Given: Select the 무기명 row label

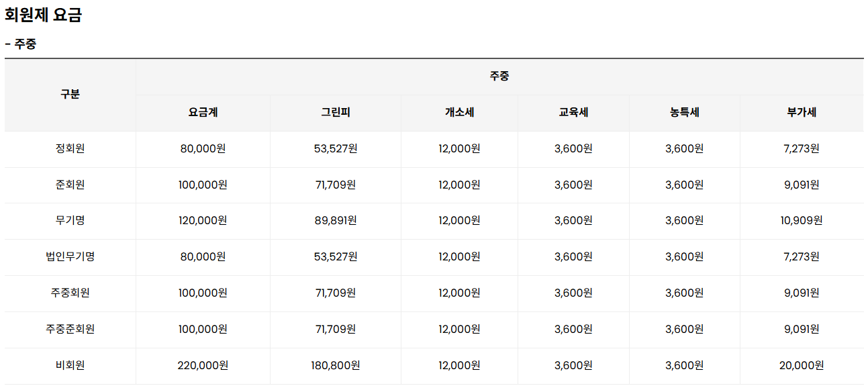Looking at the screenshot, I should tap(70, 220).
